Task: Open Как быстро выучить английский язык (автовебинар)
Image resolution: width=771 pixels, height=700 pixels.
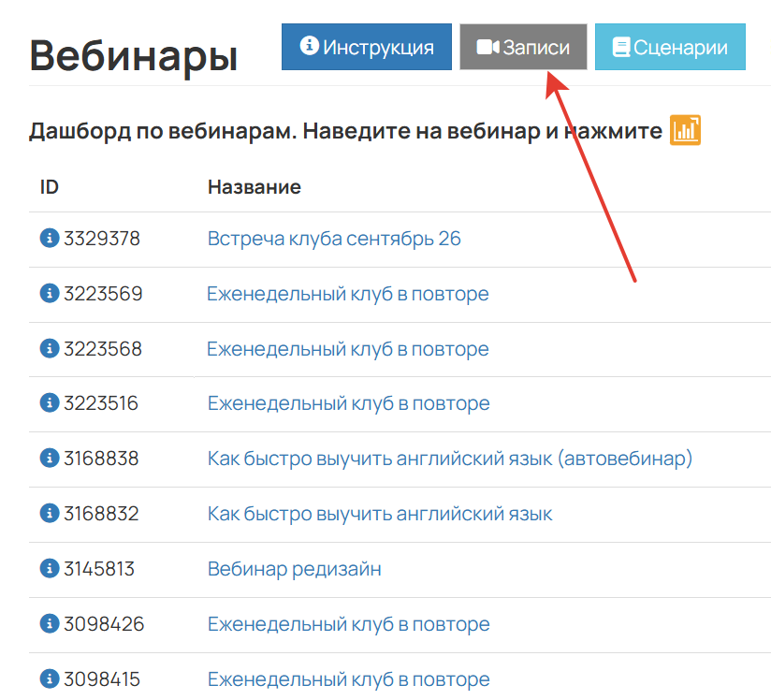Action: point(450,459)
